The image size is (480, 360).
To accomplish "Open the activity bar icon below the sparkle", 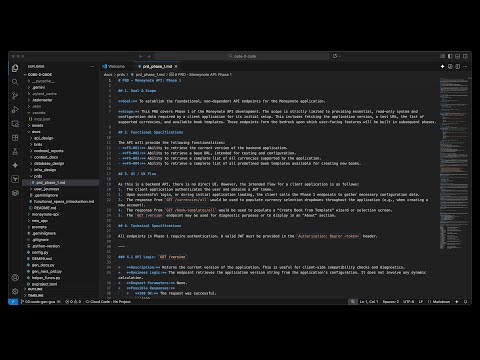I will [x=15, y=179].
